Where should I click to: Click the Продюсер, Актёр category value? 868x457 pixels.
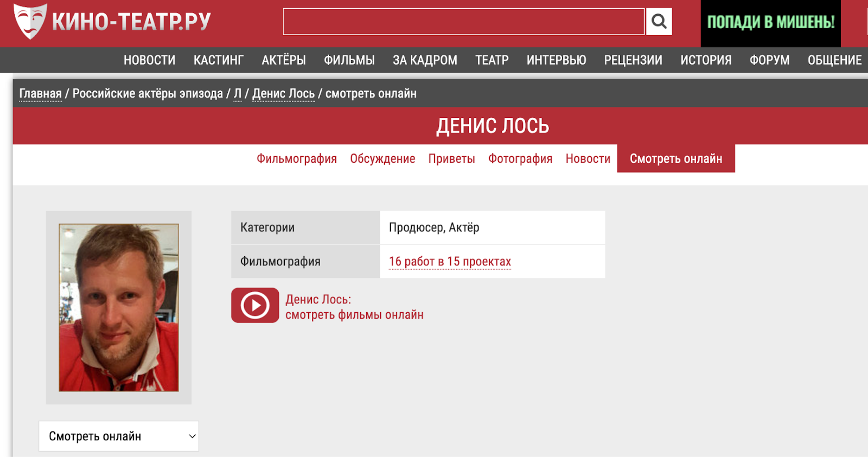(x=434, y=227)
